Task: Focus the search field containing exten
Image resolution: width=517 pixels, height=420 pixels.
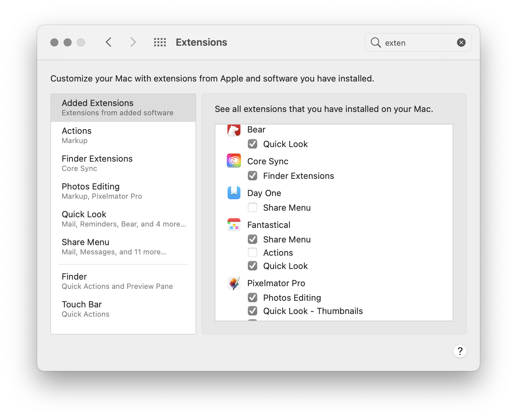Action: click(418, 42)
